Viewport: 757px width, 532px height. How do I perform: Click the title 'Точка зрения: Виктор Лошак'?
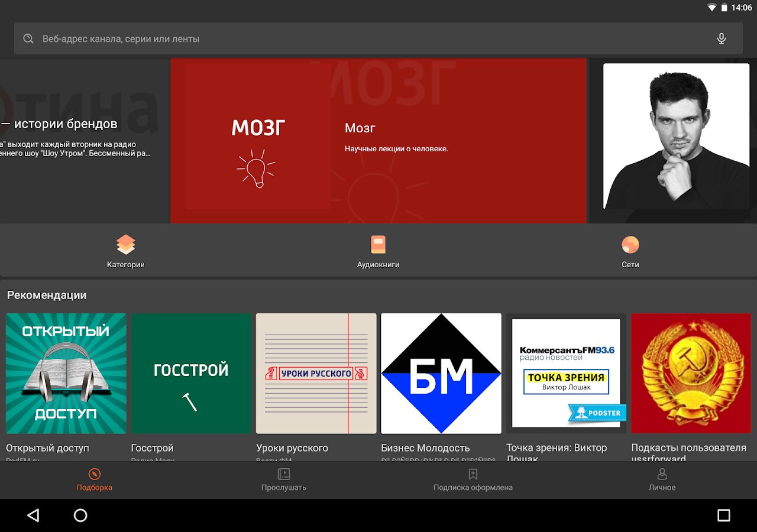pos(557,453)
